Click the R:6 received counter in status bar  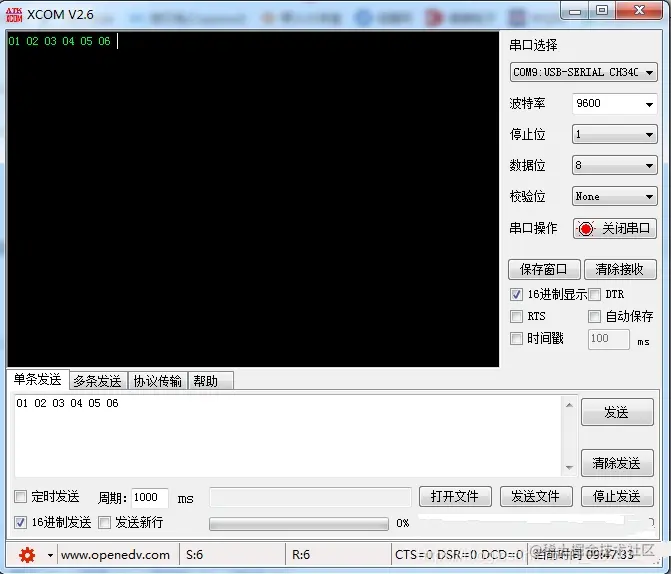tap(301, 555)
